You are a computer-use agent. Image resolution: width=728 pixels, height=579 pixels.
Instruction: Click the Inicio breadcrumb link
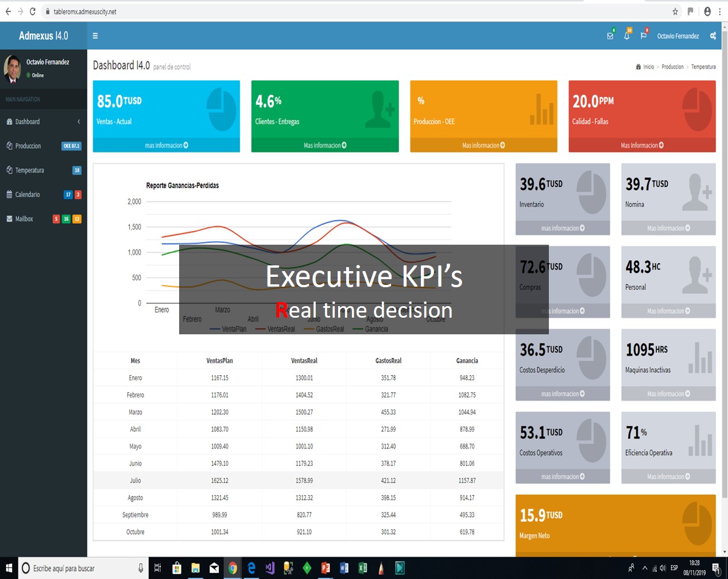(648, 67)
